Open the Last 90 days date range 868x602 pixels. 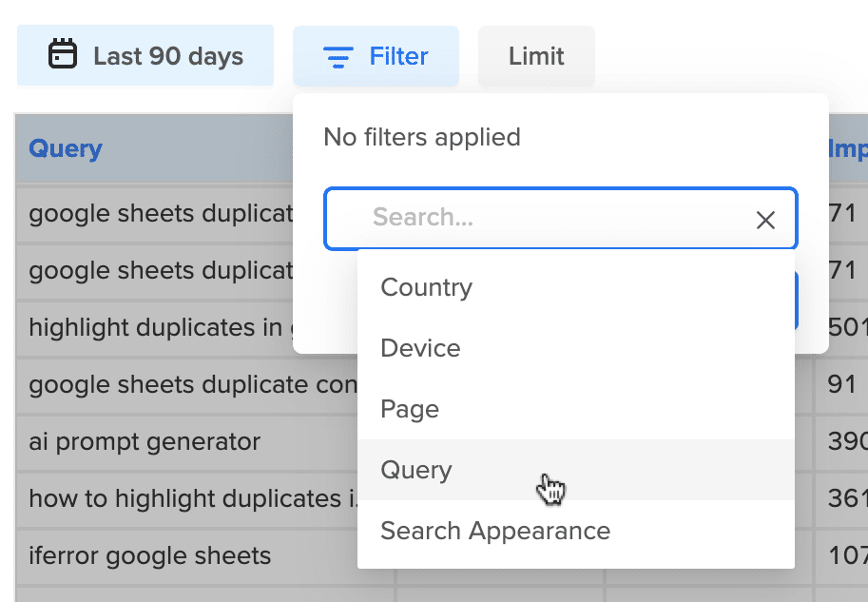tap(145, 55)
